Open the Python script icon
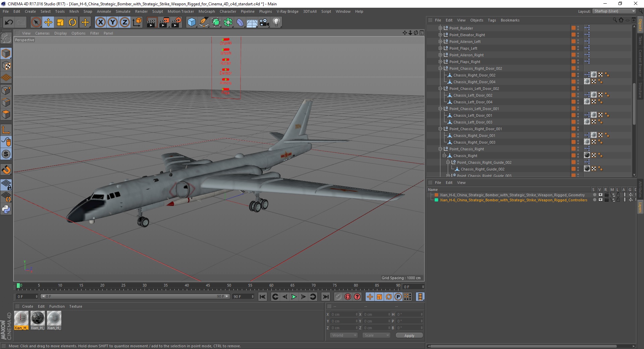 click(6, 209)
